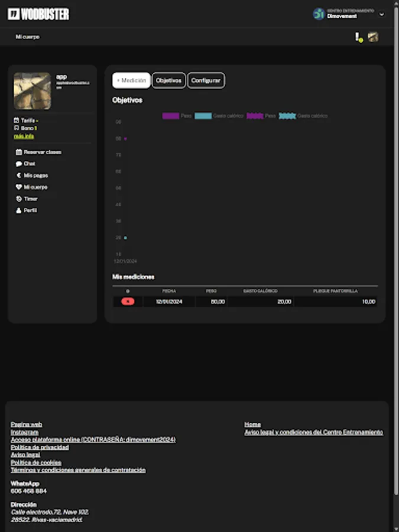Add a new measurement with + Medición

pos(131,80)
